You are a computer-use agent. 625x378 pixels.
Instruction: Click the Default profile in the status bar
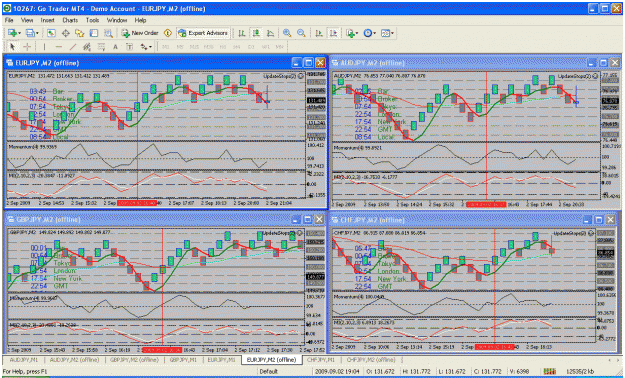pyautogui.click(x=269, y=371)
